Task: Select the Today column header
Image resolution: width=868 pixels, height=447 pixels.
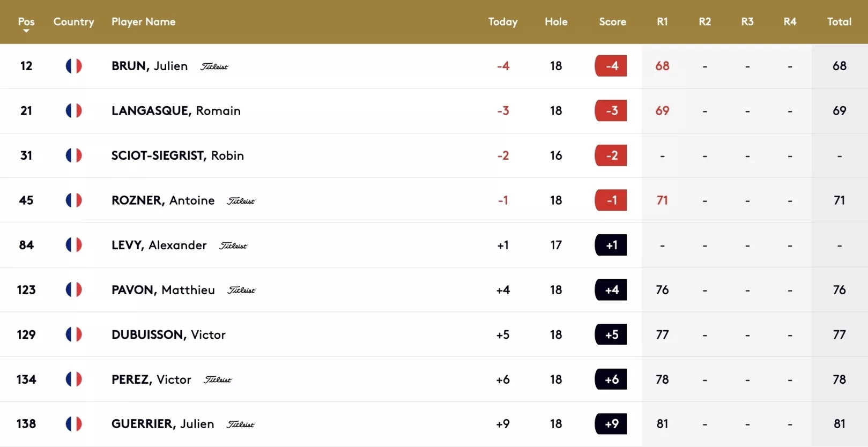Action: [x=503, y=22]
